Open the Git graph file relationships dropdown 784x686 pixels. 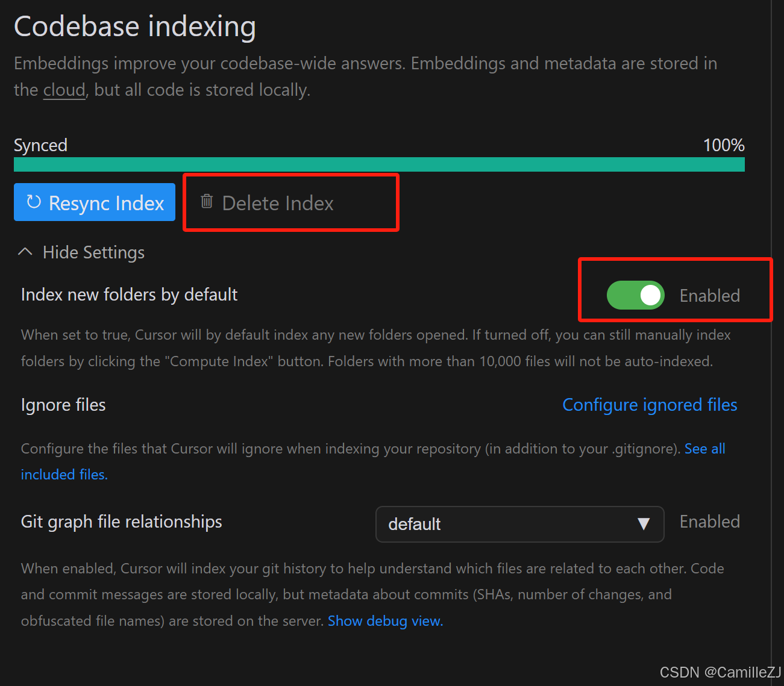click(519, 524)
